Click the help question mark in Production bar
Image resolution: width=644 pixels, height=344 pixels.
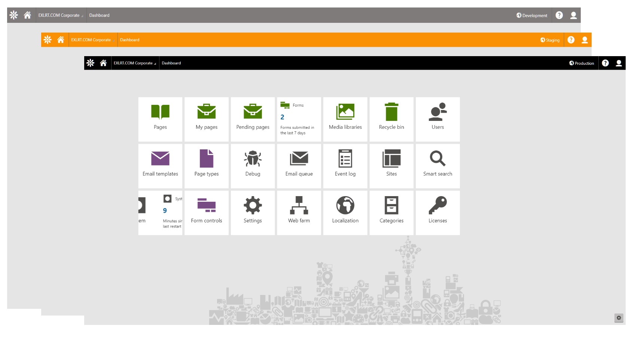coord(605,63)
